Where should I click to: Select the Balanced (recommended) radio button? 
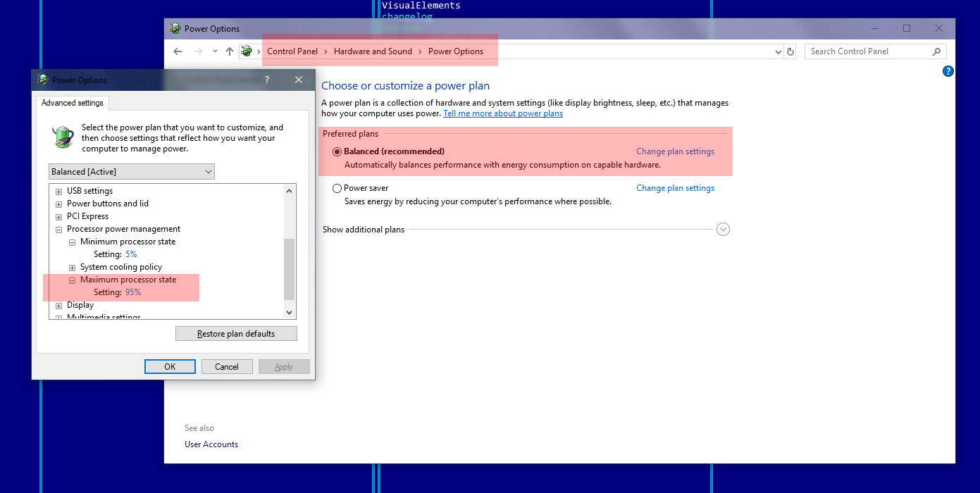tap(337, 151)
